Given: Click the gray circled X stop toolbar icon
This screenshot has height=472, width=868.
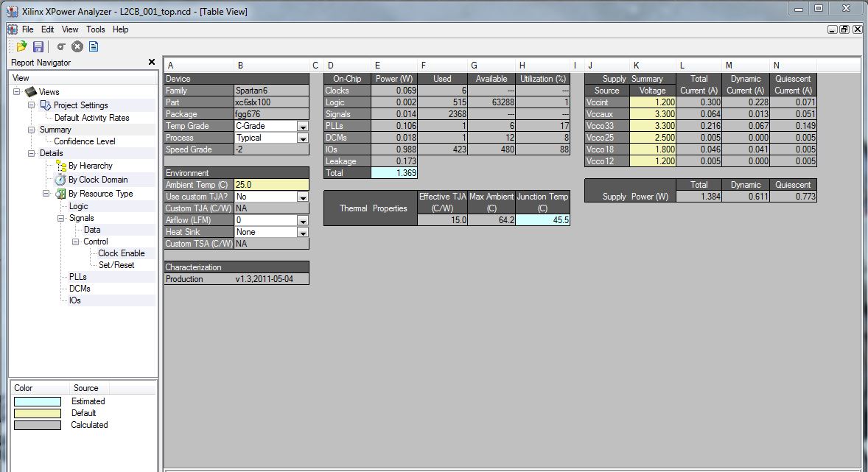Looking at the screenshot, I should pos(77,46).
